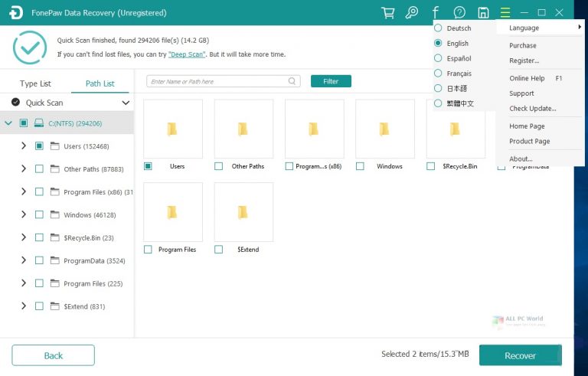Check the Other Paths tree checkbox
Screen dimensions: 588x376
click(x=39, y=169)
